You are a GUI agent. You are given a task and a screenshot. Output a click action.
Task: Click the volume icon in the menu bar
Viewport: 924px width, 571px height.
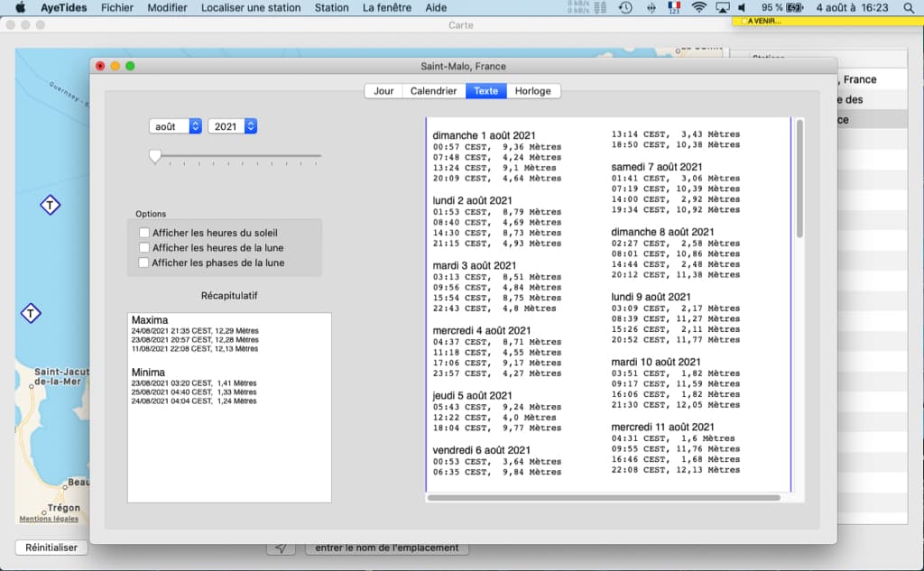tap(743, 7)
